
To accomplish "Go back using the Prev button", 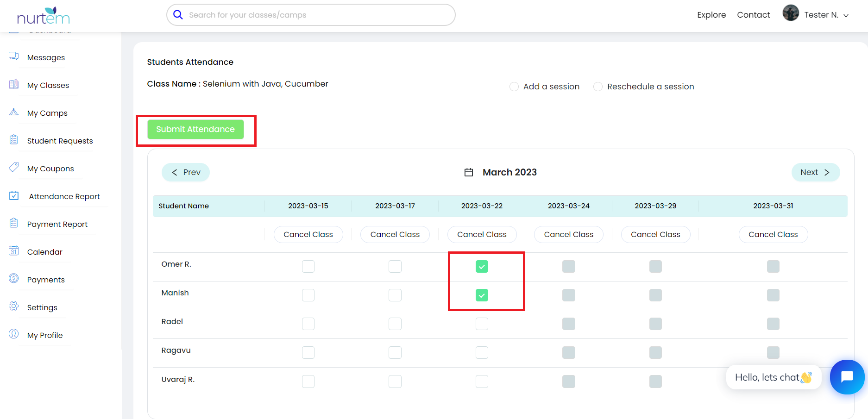I will (x=186, y=172).
